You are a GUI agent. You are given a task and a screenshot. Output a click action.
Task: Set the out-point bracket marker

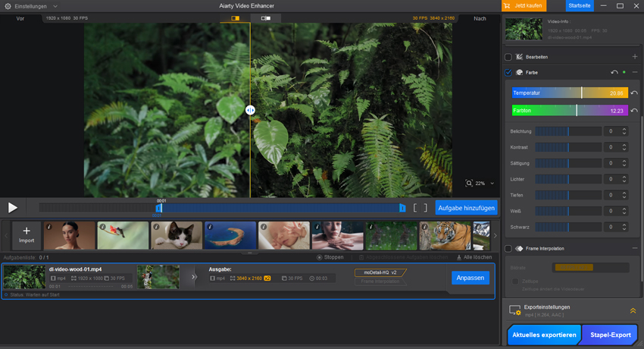point(426,208)
